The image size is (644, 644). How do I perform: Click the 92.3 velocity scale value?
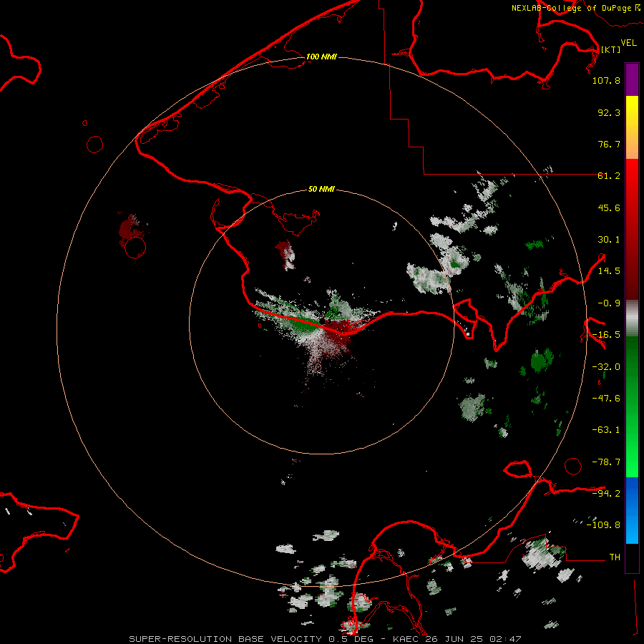[x=609, y=112]
